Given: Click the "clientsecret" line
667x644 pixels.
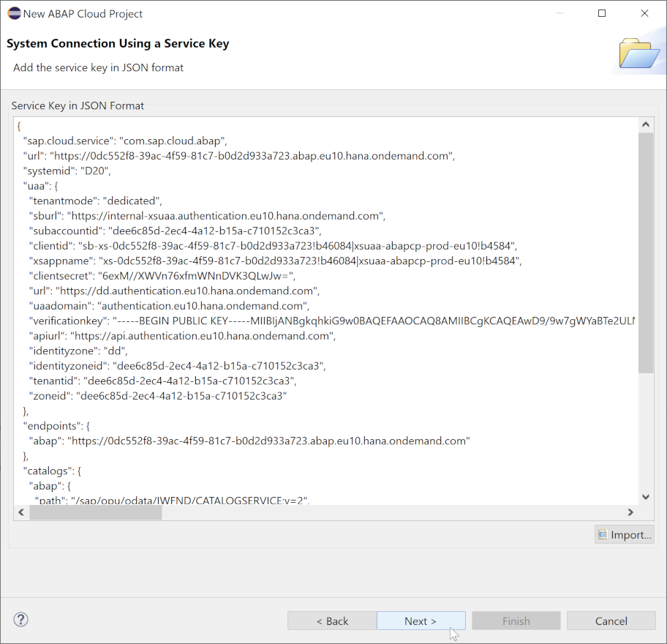Looking at the screenshot, I should click(162, 276).
